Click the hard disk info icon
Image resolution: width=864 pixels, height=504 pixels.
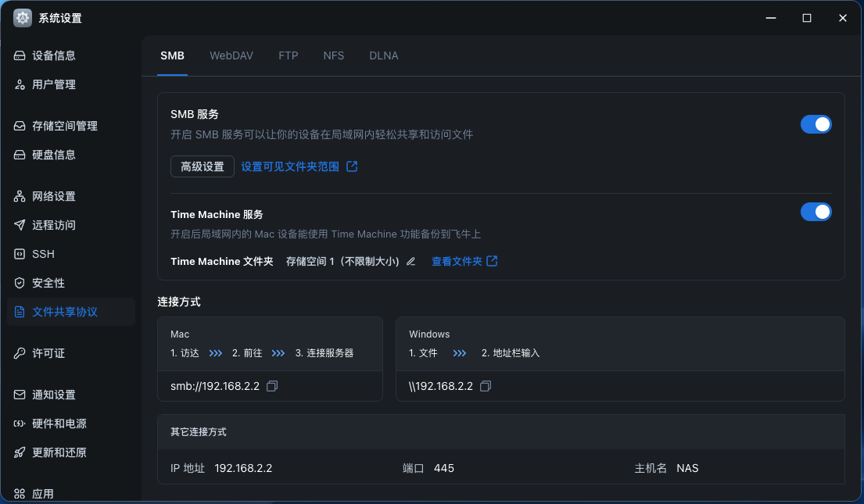[20, 155]
